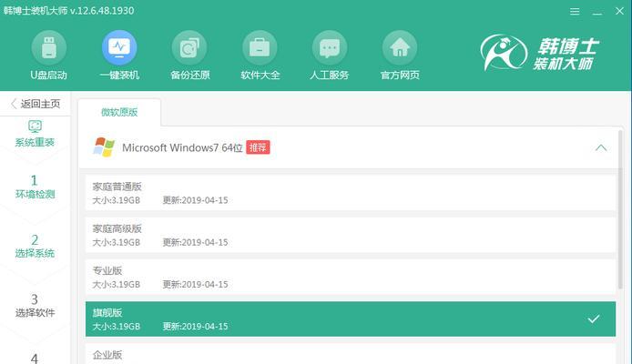Select the 家庭普通版 edition row
This screenshot has width=632, height=364.
pos(351,193)
